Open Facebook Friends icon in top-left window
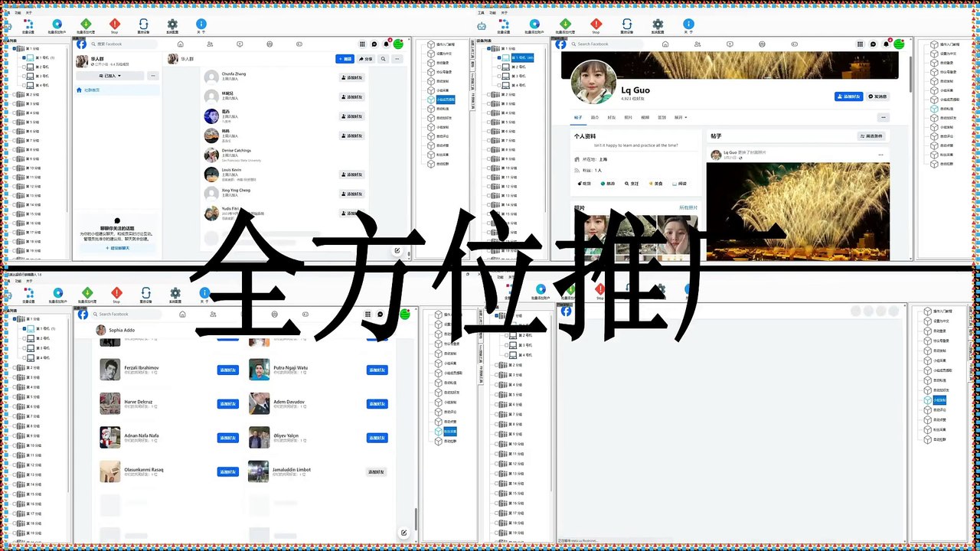 tap(210, 44)
